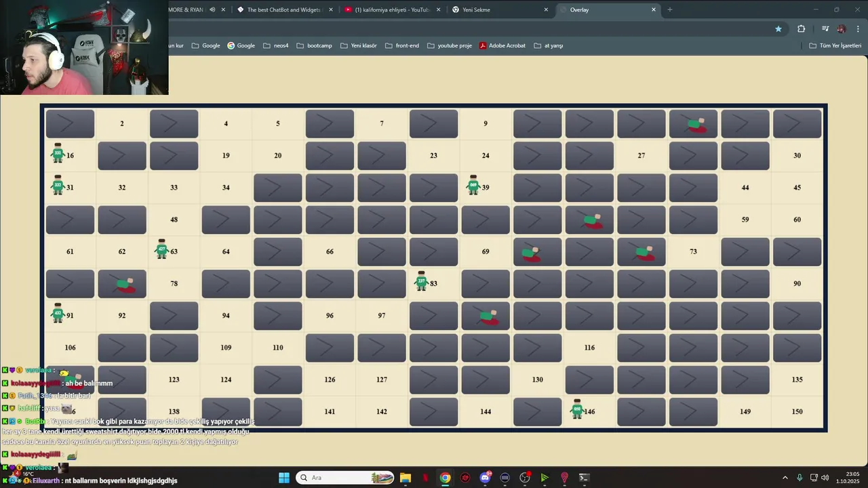
Task: Open the Yeni klasör bookmark folder
Action: coord(359,45)
